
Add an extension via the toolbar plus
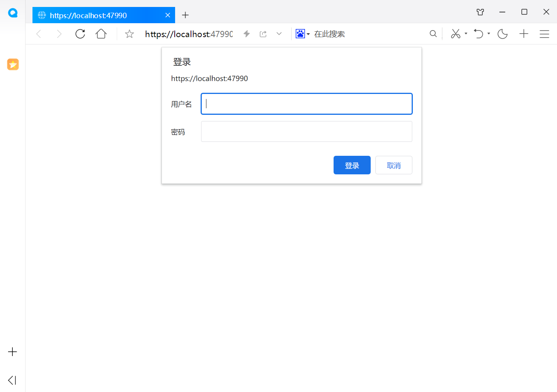click(524, 34)
